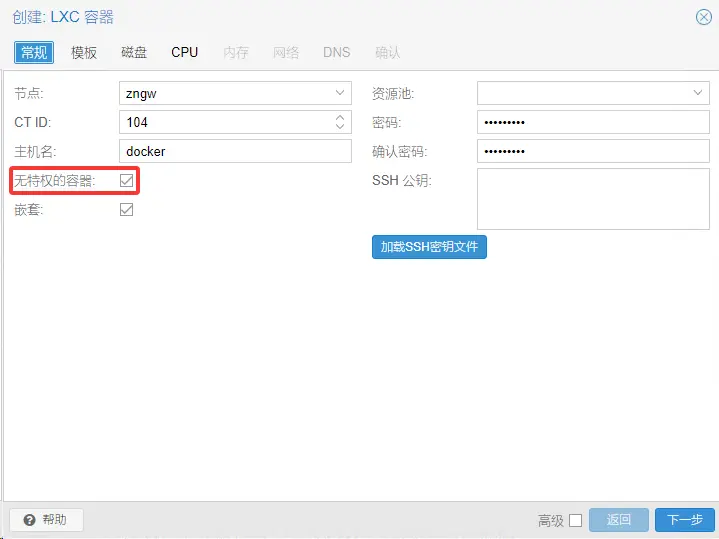
Task: Click into the password (密码) field
Action: point(592,122)
